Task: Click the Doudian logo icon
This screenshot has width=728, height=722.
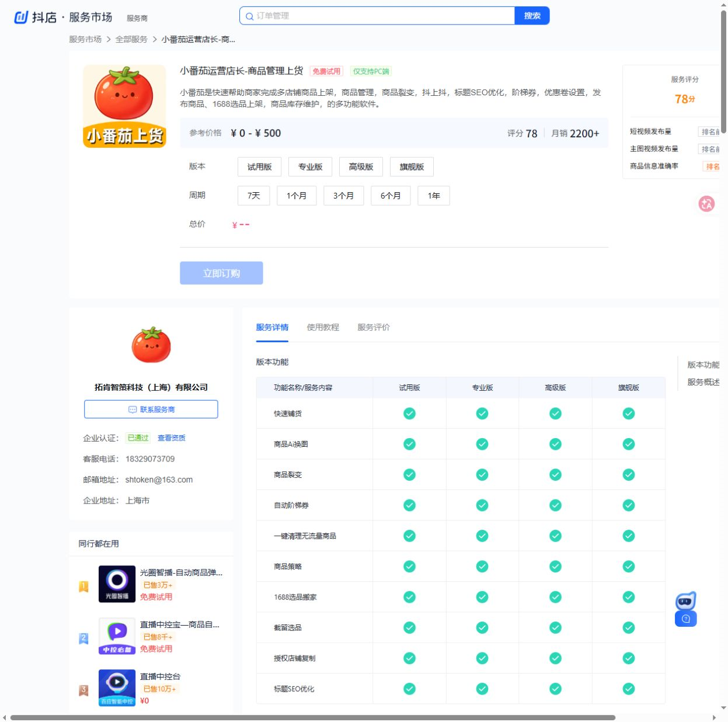Action: [x=21, y=17]
